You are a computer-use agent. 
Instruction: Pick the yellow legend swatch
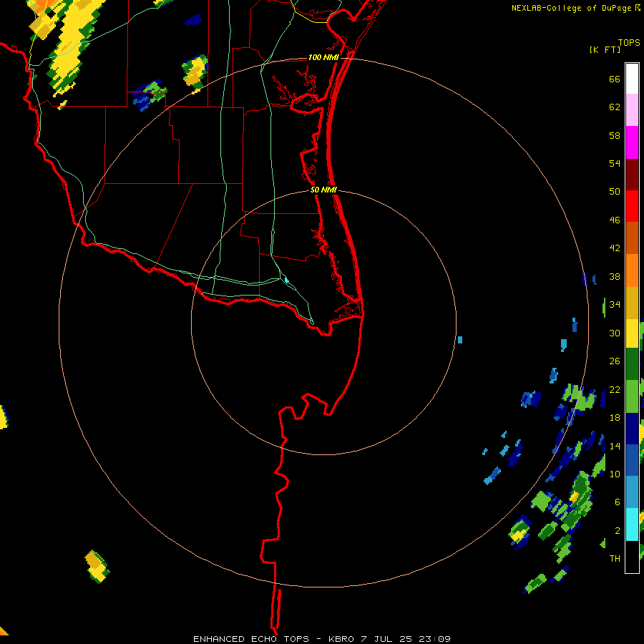tap(632, 333)
